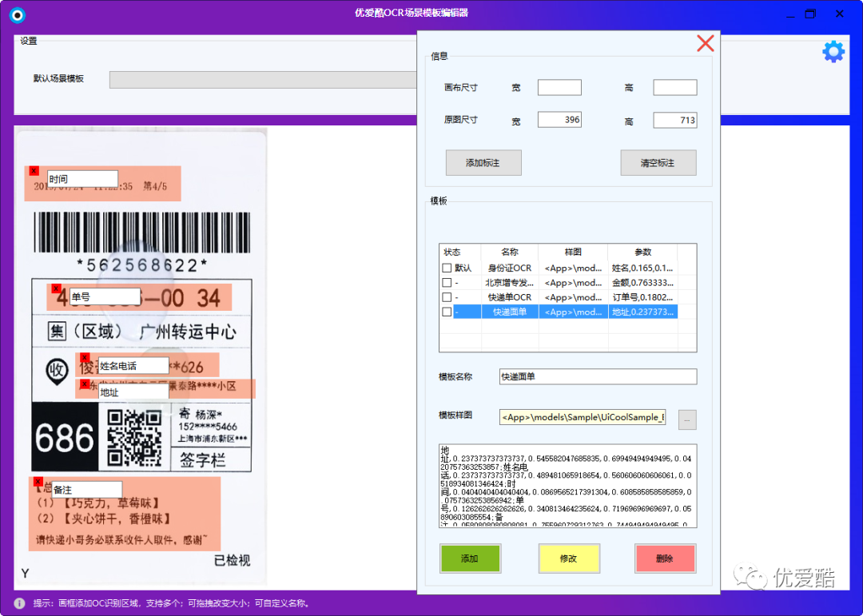863x616 pixels.
Task: Select the 北京增专发 name cell
Action: pyautogui.click(x=510, y=283)
